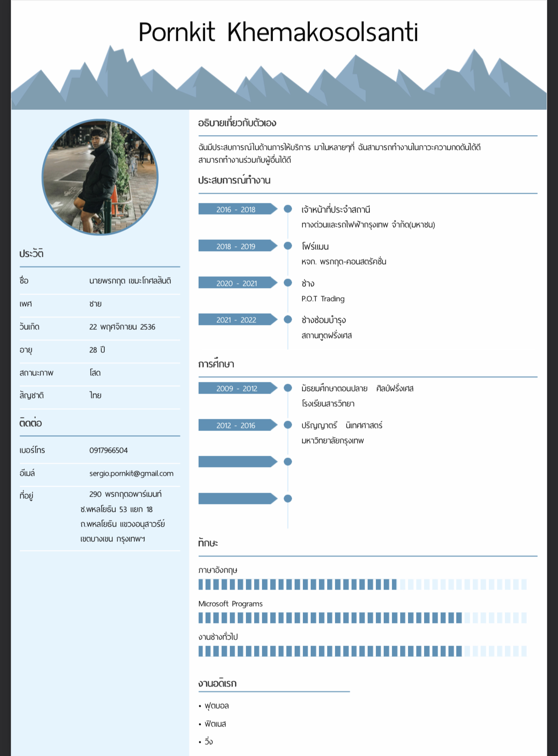Click the Microsoft Programs skill label

(230, 604)
